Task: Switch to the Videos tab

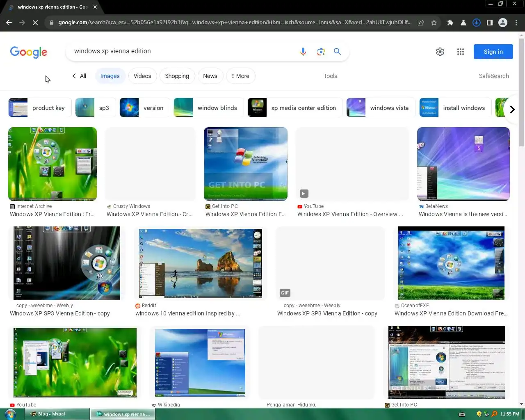Action: point(142,76)
